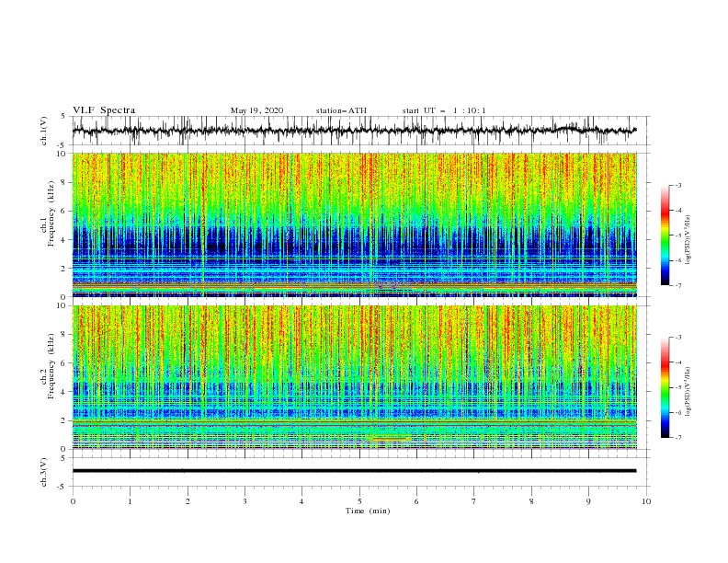Select the ch.2 "Frequency (kHz)" axis label

[51, 366]
